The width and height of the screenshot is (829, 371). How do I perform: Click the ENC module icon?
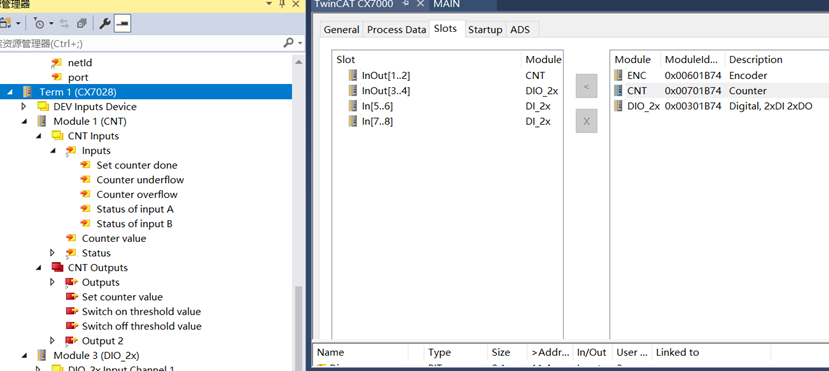tap(618, 76)
